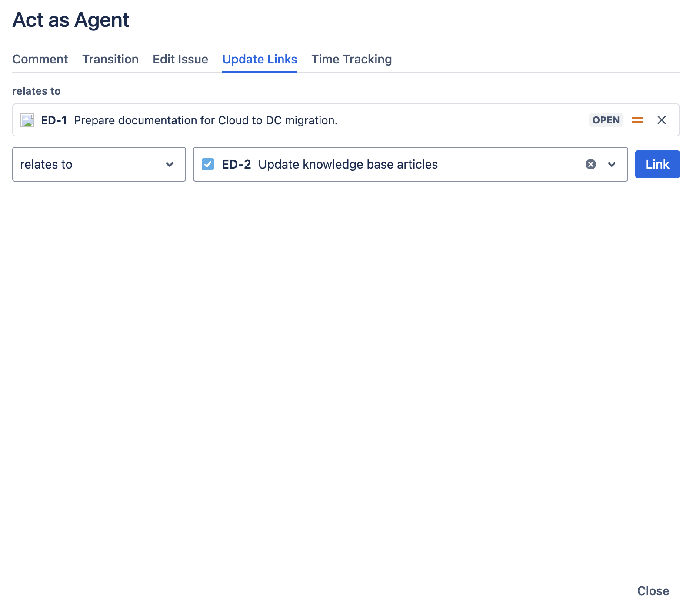Click the ED-1 issue type icon
The height and width of the screenshot is (616, 693).
coord(27,120)
